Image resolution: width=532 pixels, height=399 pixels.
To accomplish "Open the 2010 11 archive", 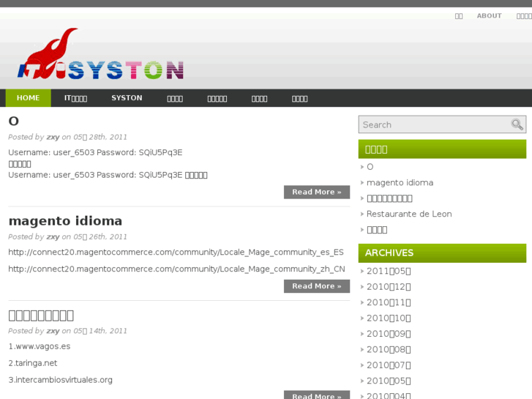I will pyautogui.click(x=389, y=302).
